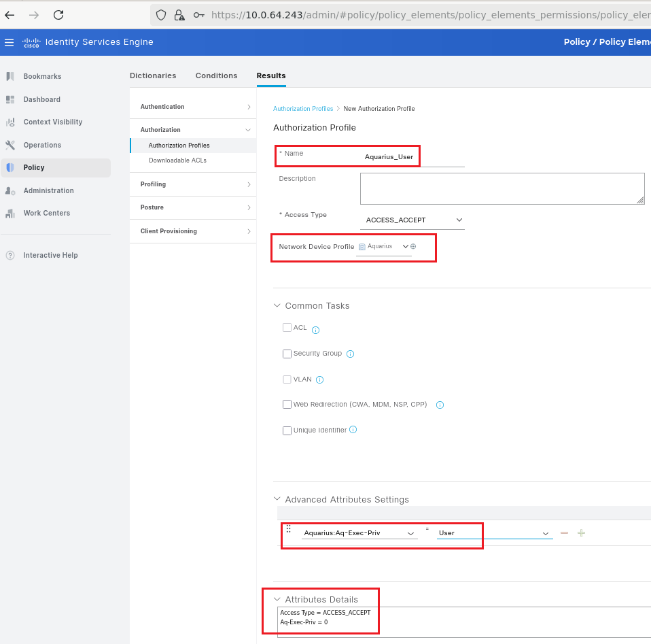The image size is (651, 644).
Task: Open the Aquarius:Aq-Exec-Priv attribute dropdown
Action: point(359,533)
